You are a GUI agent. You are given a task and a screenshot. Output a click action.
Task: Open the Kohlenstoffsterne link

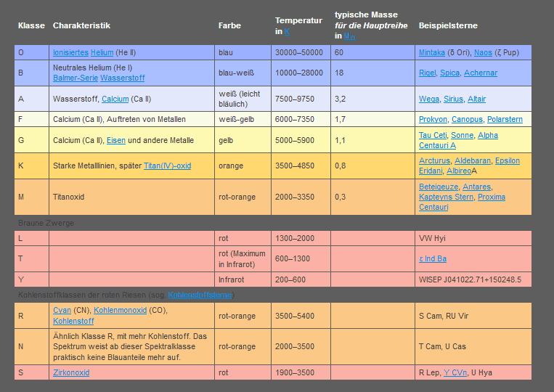(x=200, y=295)
